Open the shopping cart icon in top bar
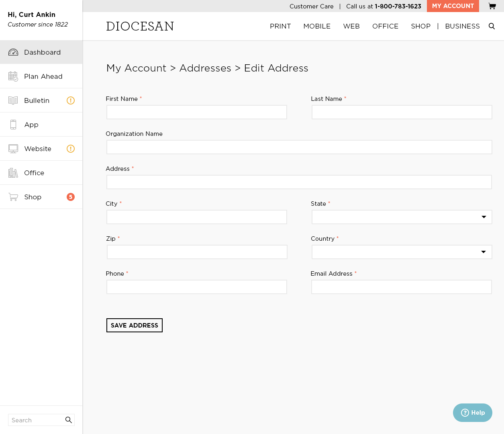 (x=492, y=6)
